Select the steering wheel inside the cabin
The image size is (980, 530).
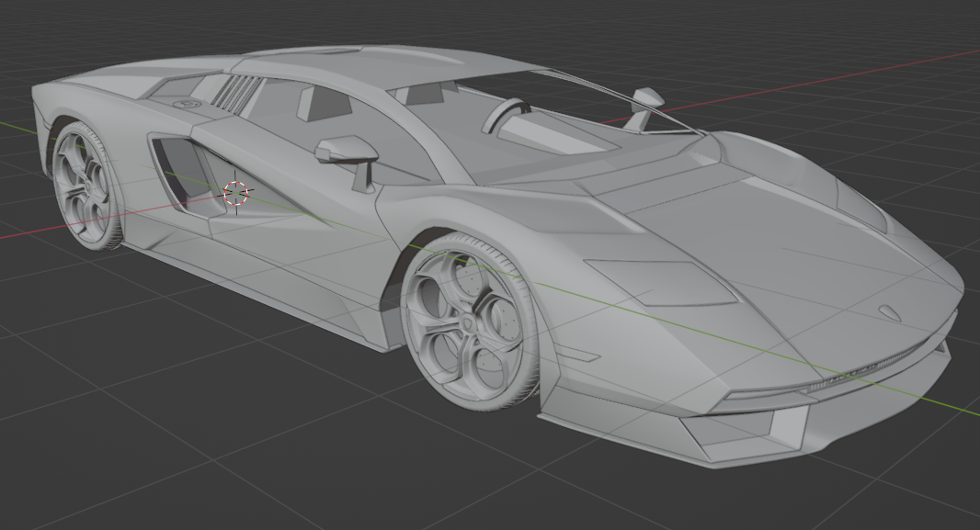[x=505, y=114]
